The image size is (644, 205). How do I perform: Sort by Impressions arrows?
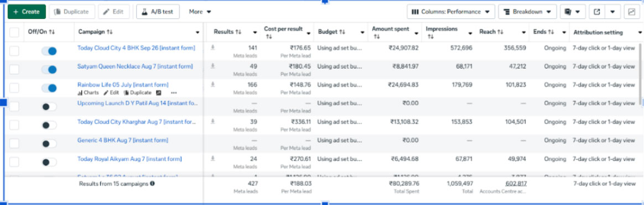coord(430,37)
